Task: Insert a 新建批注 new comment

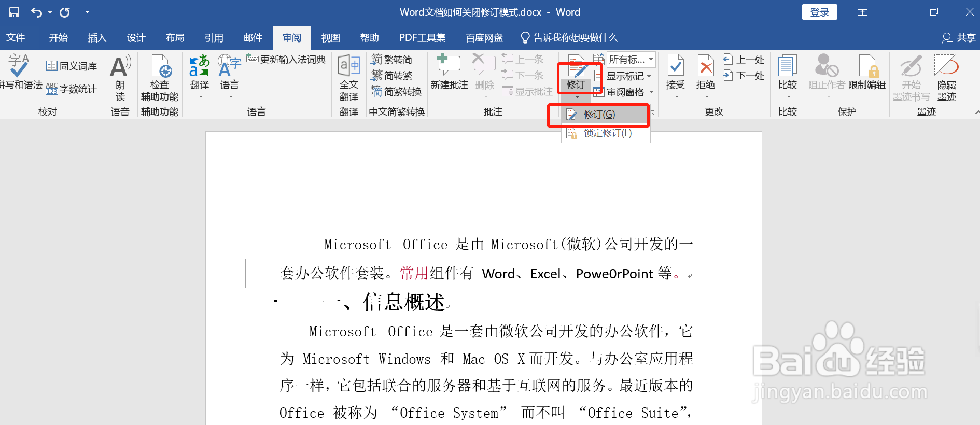Action: [449, 73]
